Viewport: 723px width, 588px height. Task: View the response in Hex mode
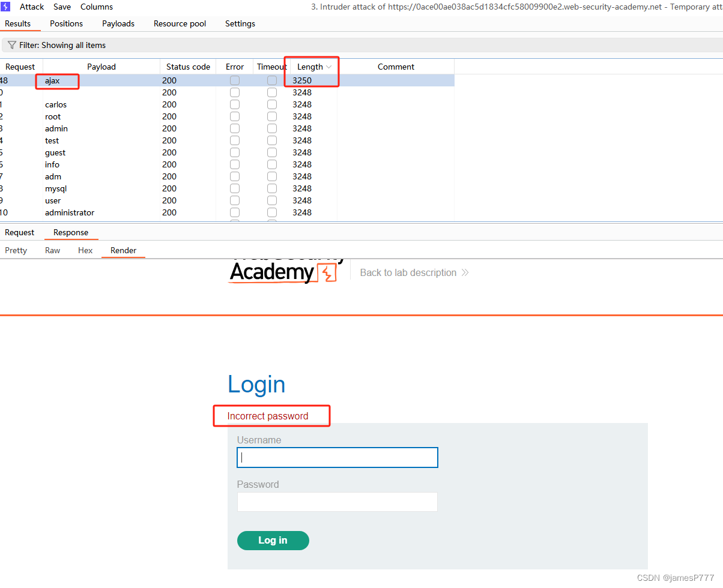[x=85, y=250]
